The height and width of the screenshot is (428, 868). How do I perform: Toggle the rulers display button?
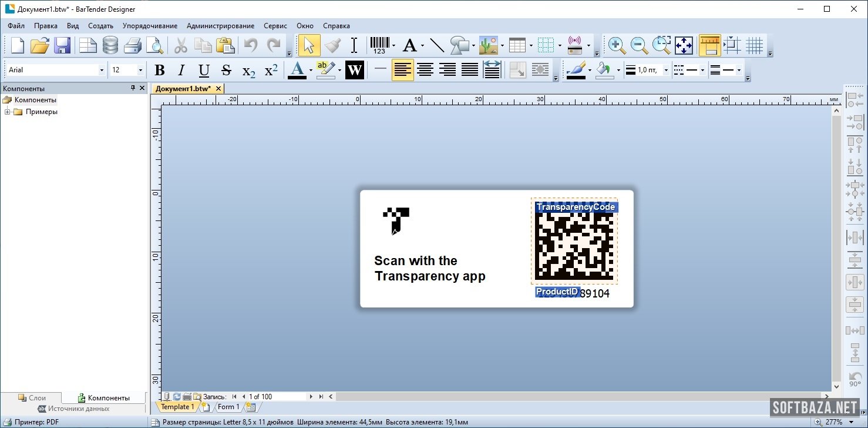tap(709, 45)
